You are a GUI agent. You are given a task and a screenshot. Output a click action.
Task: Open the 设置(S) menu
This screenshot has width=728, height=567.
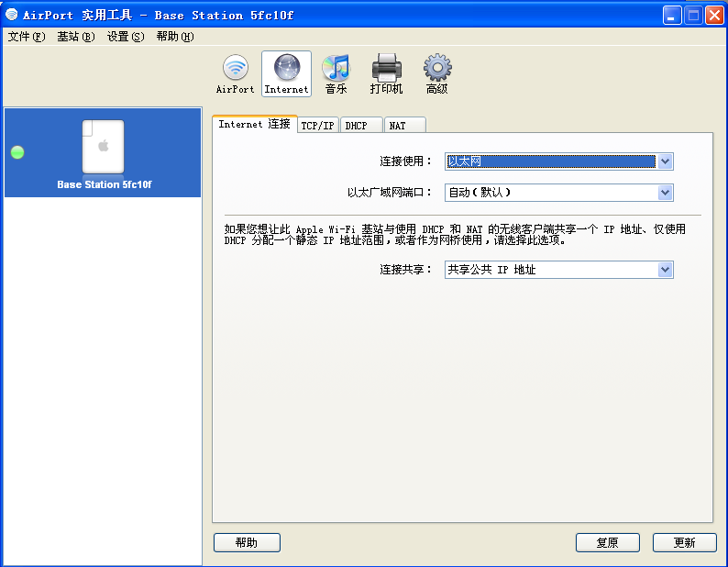pos(126,37)
